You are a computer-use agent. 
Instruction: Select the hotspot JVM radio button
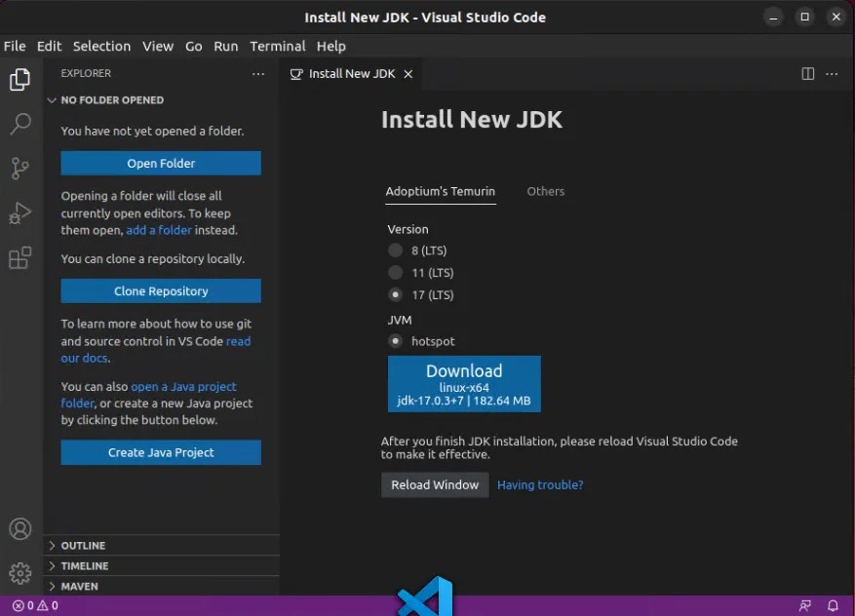tap(396, 341)
